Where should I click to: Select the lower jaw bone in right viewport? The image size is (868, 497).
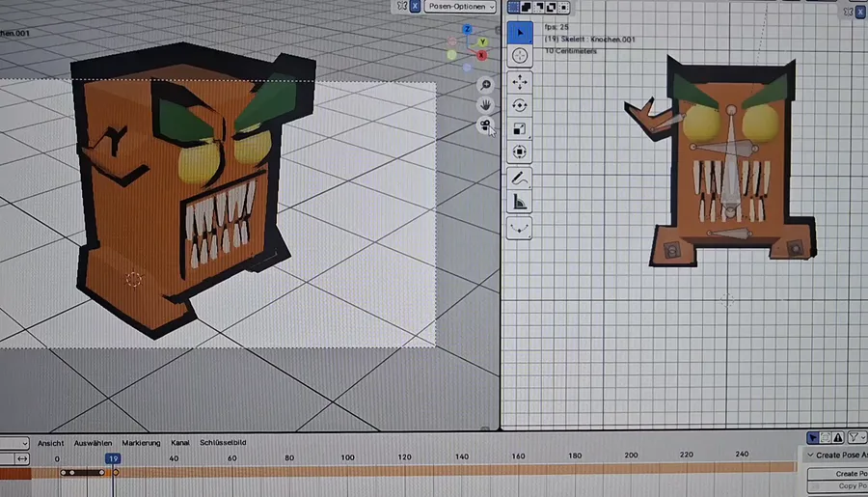(x=730, y=234)
